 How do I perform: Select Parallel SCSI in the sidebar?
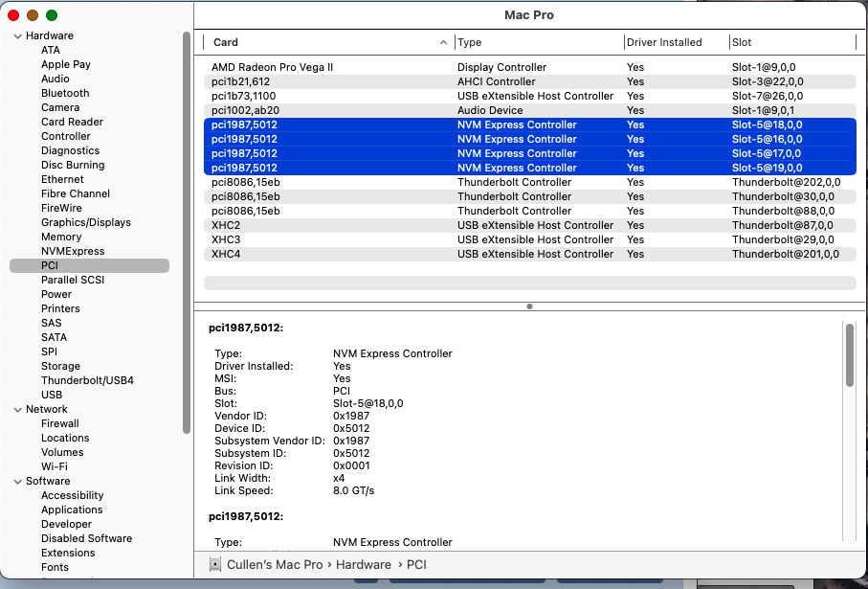73,281
